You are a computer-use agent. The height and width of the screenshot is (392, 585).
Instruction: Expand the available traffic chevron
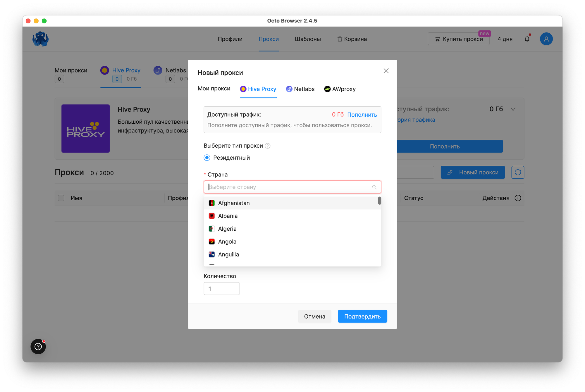[513, 109]
